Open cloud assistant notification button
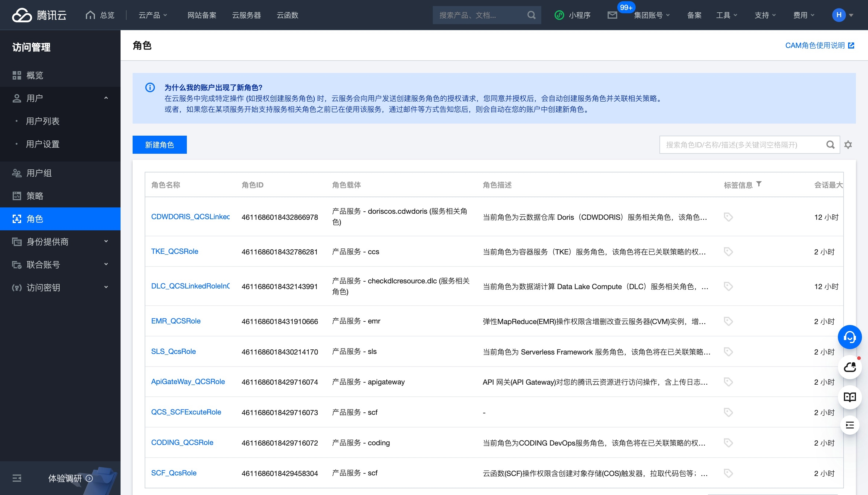Screen dimensions: 868x495 pos(850,367)
